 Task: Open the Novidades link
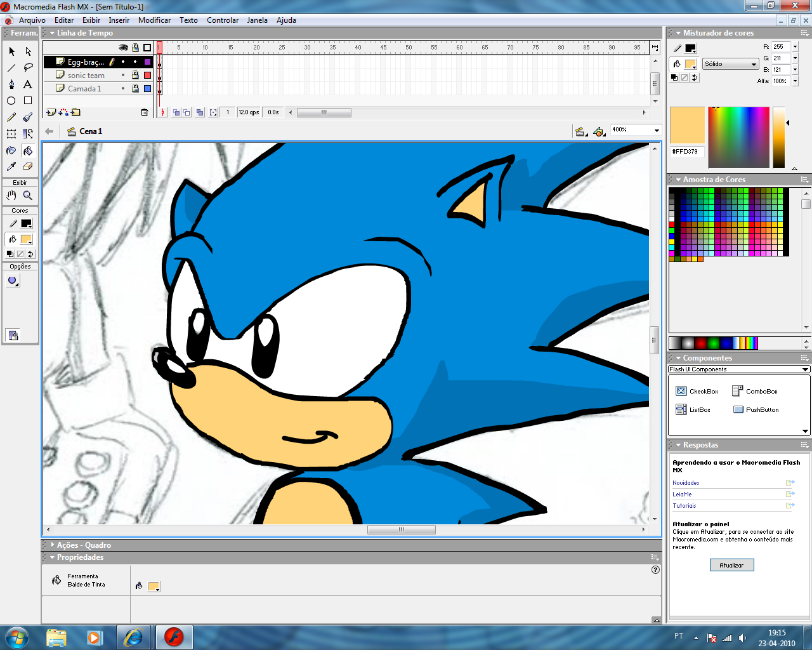coord(686,483)
